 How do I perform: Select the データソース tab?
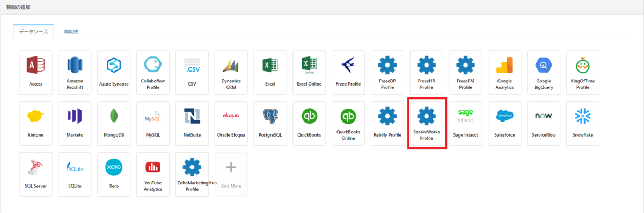coord(34,32)
